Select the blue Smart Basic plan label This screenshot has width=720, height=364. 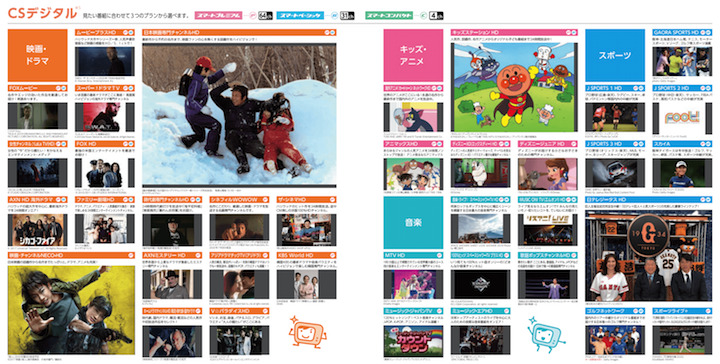pos(301,15)
